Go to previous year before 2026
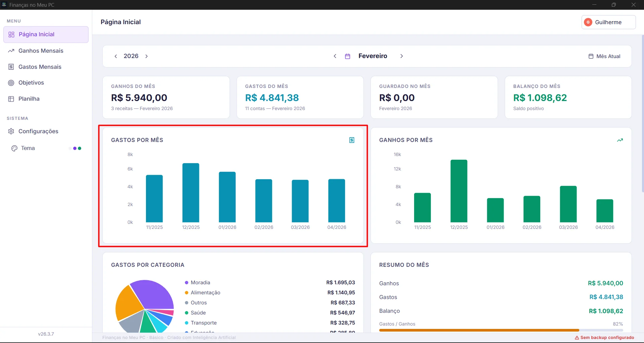 (x=116, y=56)
